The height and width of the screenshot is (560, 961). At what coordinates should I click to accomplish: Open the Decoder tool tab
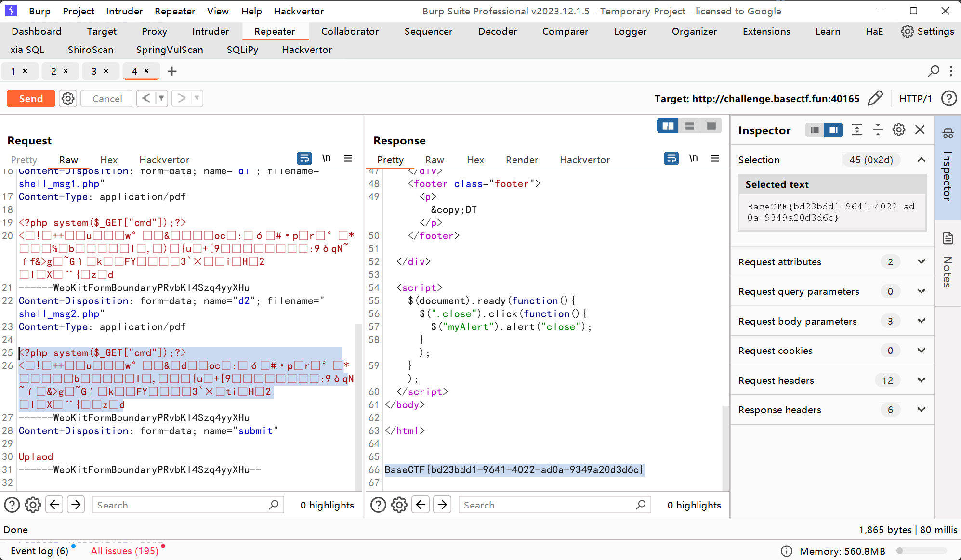(x=498, y=31)
